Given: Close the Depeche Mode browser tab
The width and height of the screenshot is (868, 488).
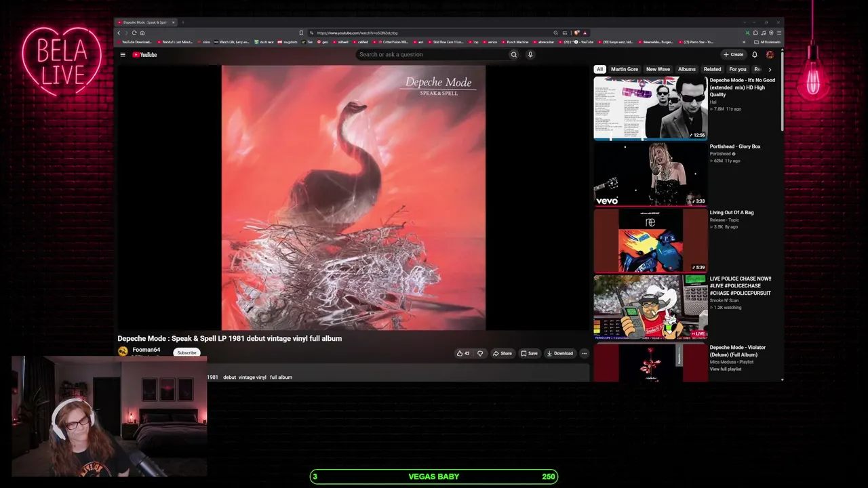Looking at the screenshot, I should click(173, 22).
